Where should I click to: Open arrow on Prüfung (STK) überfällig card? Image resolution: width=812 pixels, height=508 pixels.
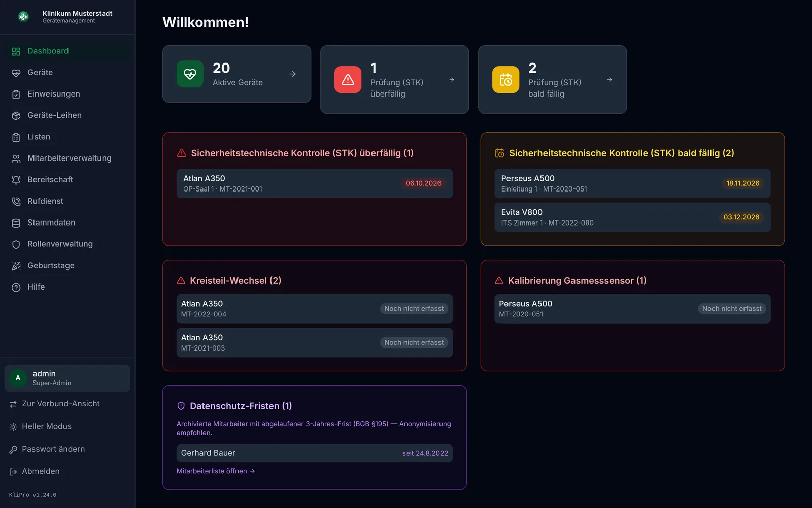click(x=452, y=80)
